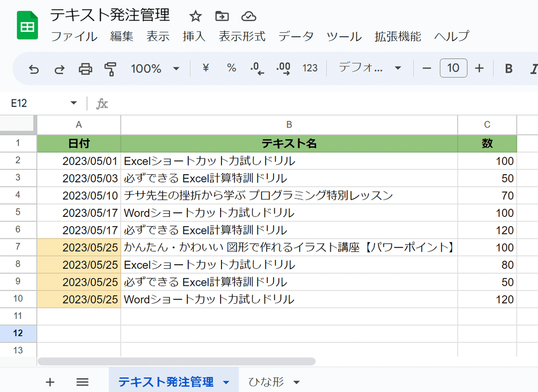Open the ファイル menu
This screenshot has width=538, height=392.
click(74, 36)
